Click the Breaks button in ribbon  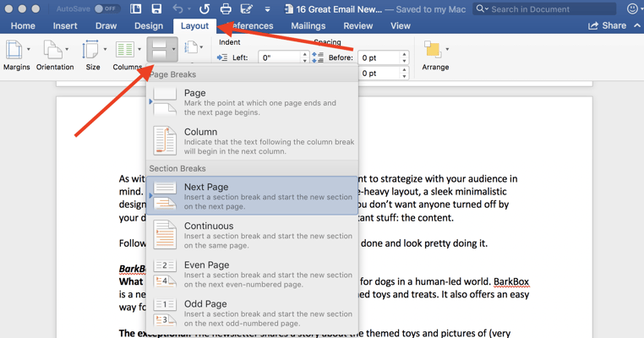pos(162,49)
